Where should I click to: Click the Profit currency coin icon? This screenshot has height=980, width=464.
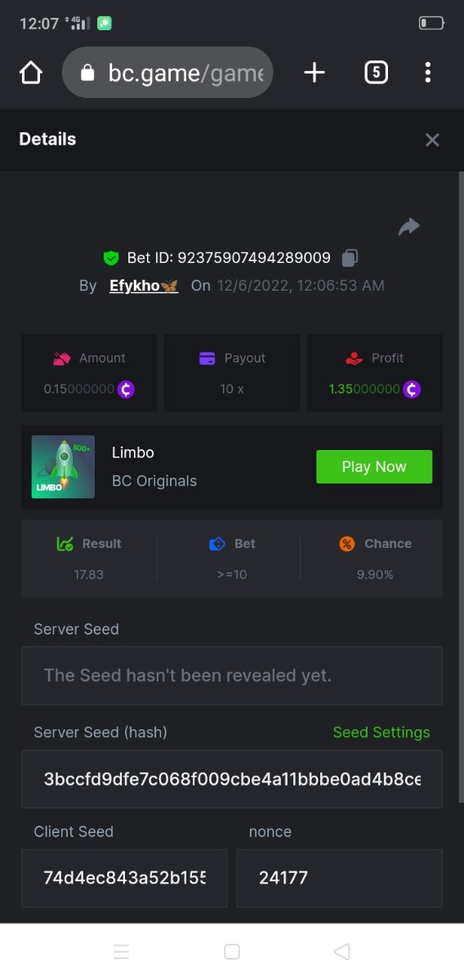(412, 389)
